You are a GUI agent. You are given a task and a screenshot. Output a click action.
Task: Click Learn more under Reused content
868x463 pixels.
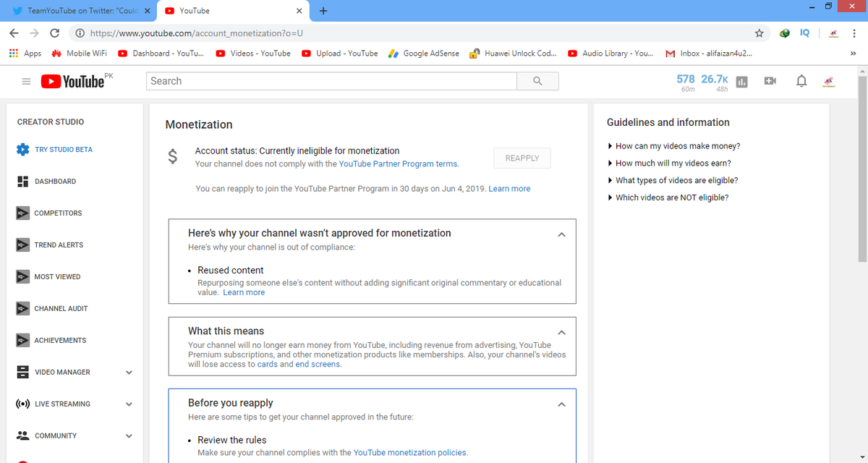[x=244, y=292]
